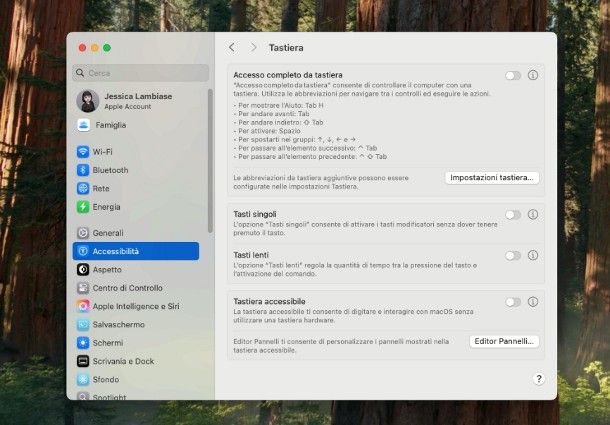Click info icon for Accesso completo da tastiera
Image resolution: width=610 pixels, height=425 pixels.
point(533,75)
